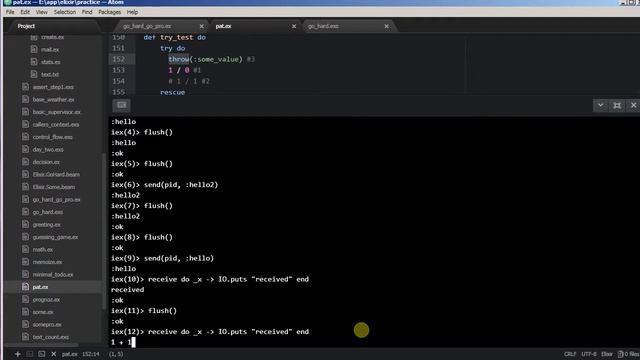The width and height of the screenshot is (640, 360).
Task: Select pat.ex in the project tree
Action: pos(40,287)
